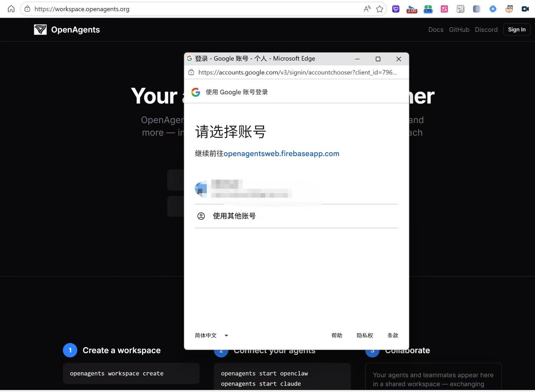Maximize the Google sign-in popup window
Screen dimensions: 535x392
378,59
